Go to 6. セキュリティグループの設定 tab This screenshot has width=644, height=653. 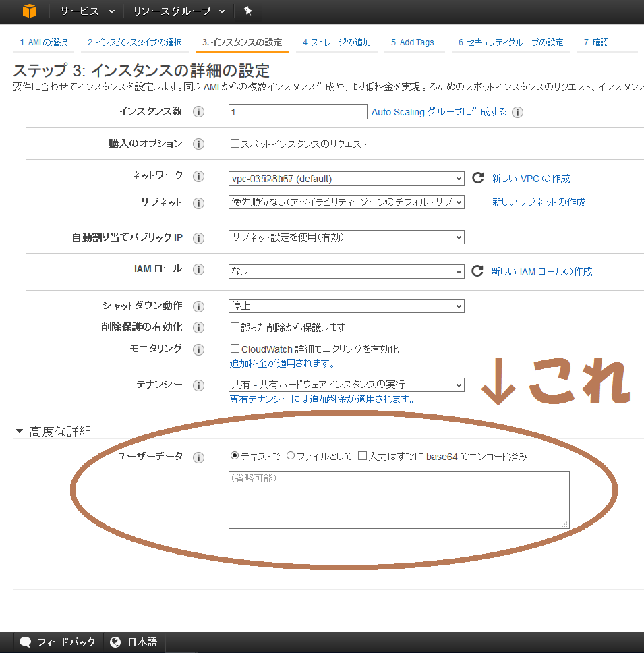tap(510, 42)
